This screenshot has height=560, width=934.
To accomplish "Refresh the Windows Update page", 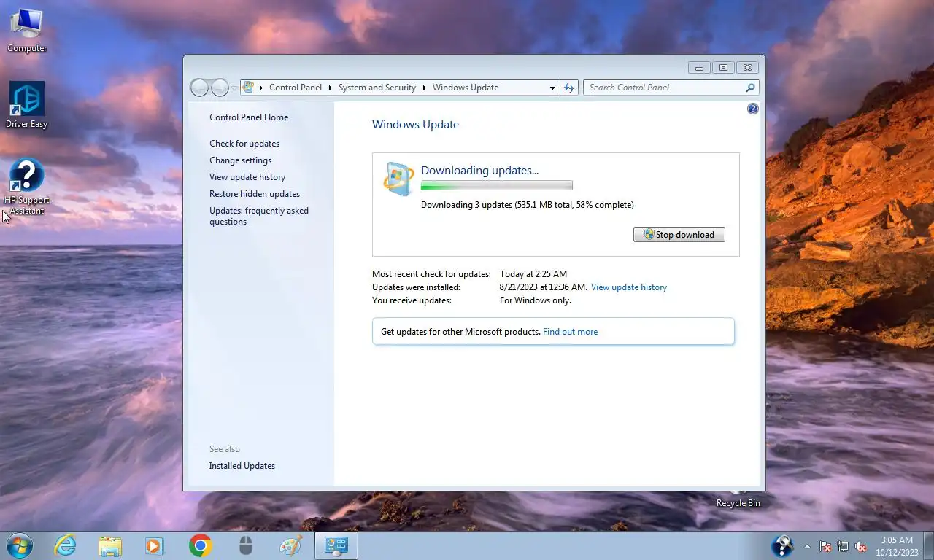I will (x=569, y=87).
